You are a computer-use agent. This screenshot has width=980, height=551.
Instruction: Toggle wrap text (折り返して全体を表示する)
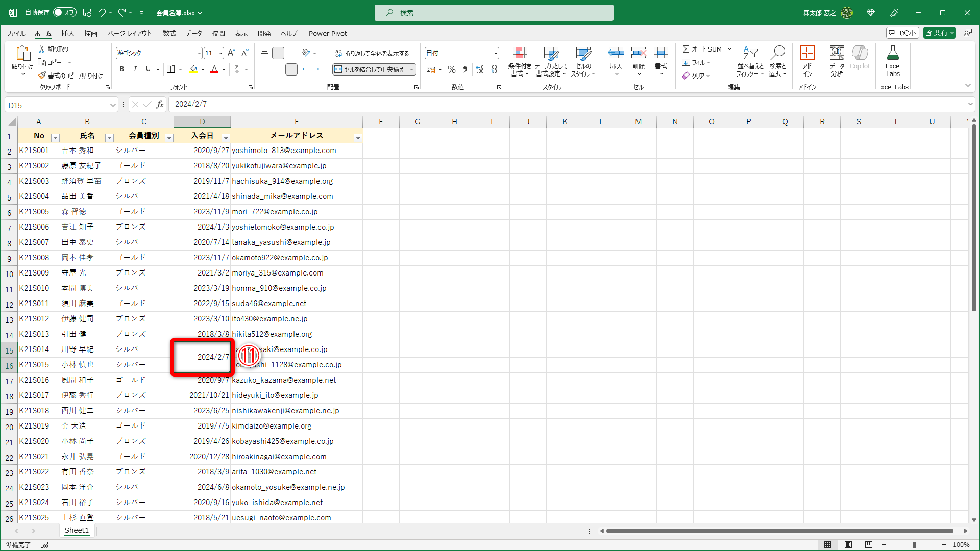click(x=372, y=53)
